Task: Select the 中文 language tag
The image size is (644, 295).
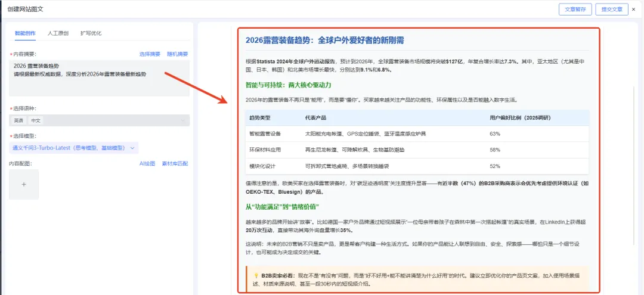Action: [36, 120]
